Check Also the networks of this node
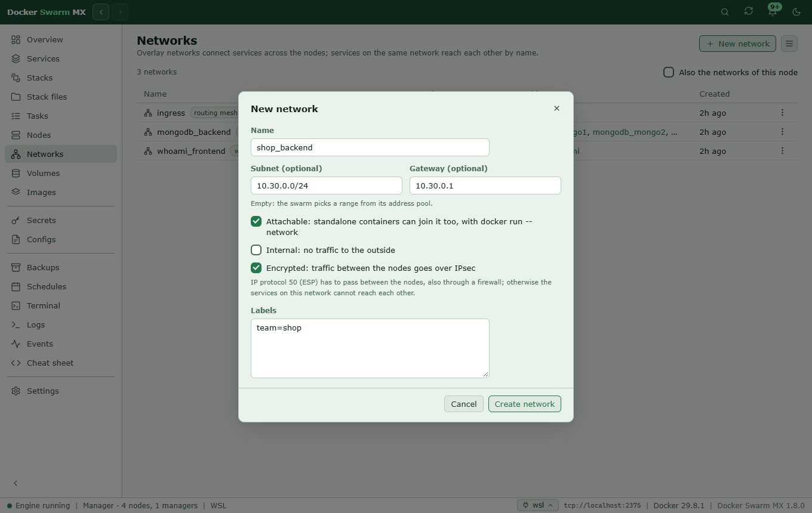 [x=669, y=72]
